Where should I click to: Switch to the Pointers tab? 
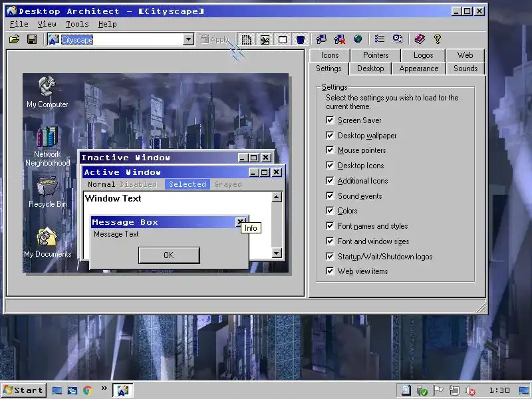coord(376,55)
